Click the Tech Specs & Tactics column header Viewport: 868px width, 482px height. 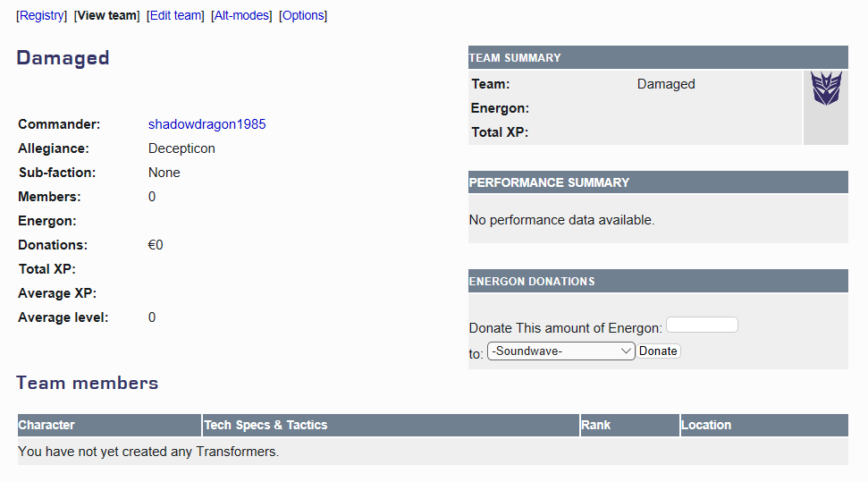coord(265,425)
